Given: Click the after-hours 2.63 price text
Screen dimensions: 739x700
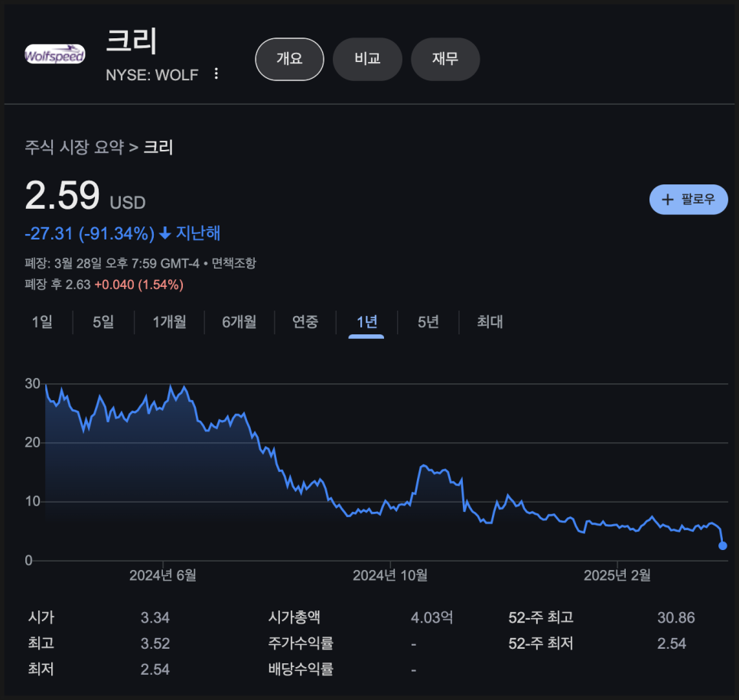Looking at the screenshot, I should [x=78, y=285].
